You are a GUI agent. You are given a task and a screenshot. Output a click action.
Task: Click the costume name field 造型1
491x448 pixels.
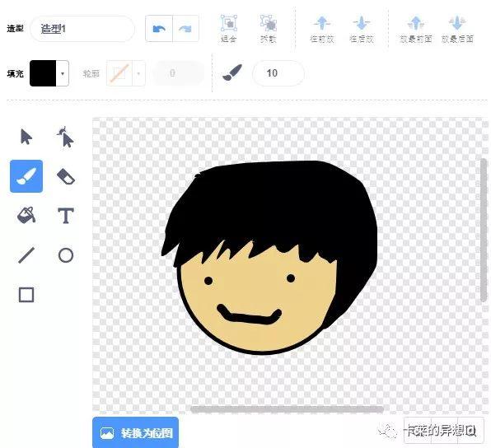[82, 29]
